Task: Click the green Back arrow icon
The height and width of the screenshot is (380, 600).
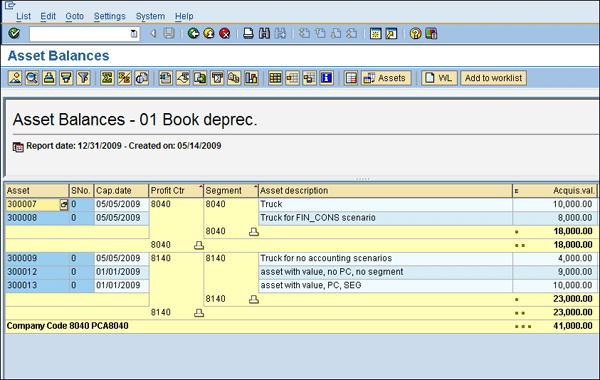Action: [193, 34]
